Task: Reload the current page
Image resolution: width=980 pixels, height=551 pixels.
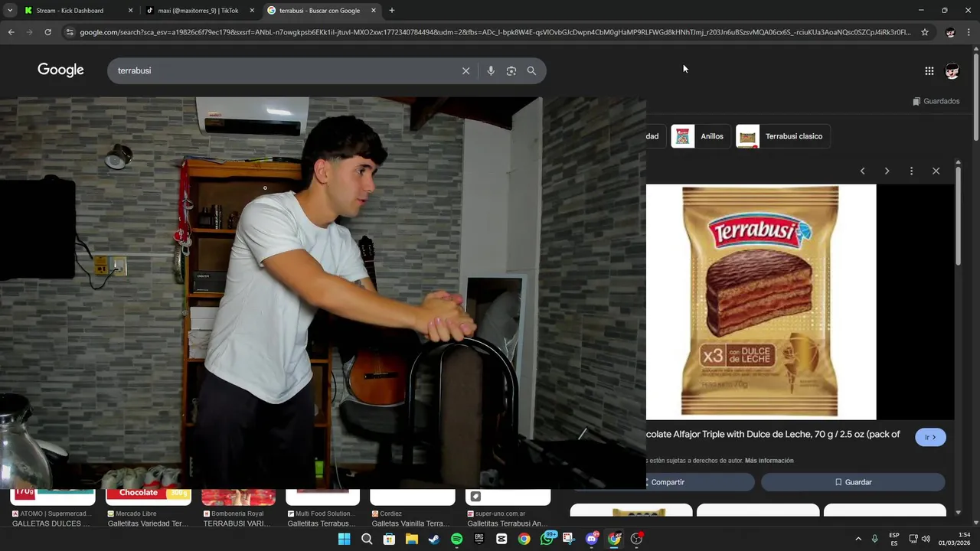Action: pos(47,32)
